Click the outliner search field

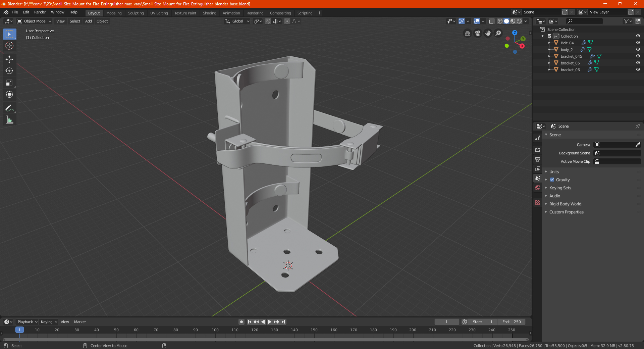[x=584, y=21]
